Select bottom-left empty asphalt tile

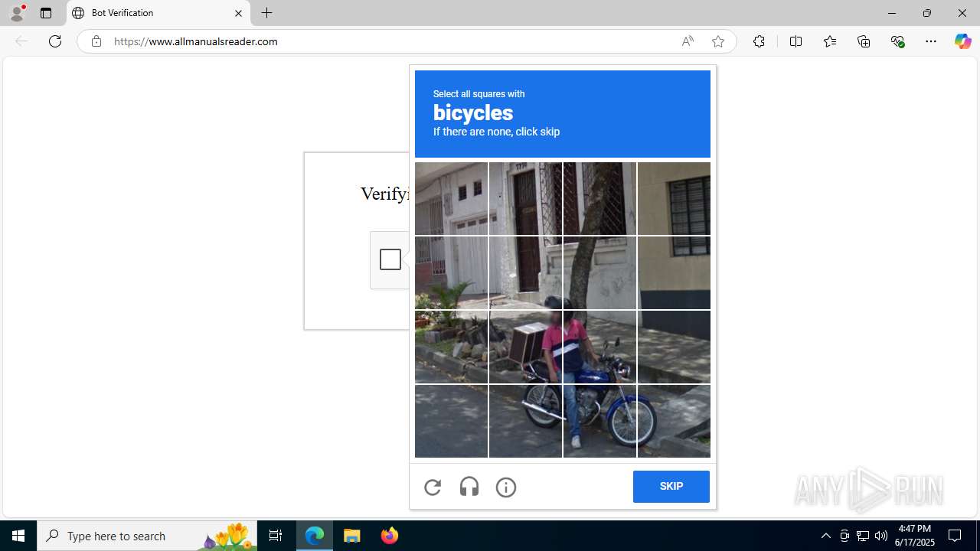click(x=451, y=421)
